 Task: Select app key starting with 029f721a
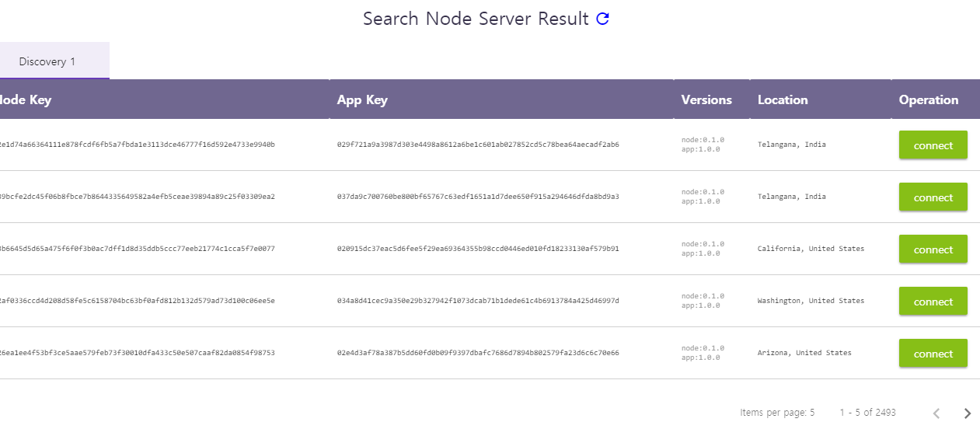click(x=478, y=145)
